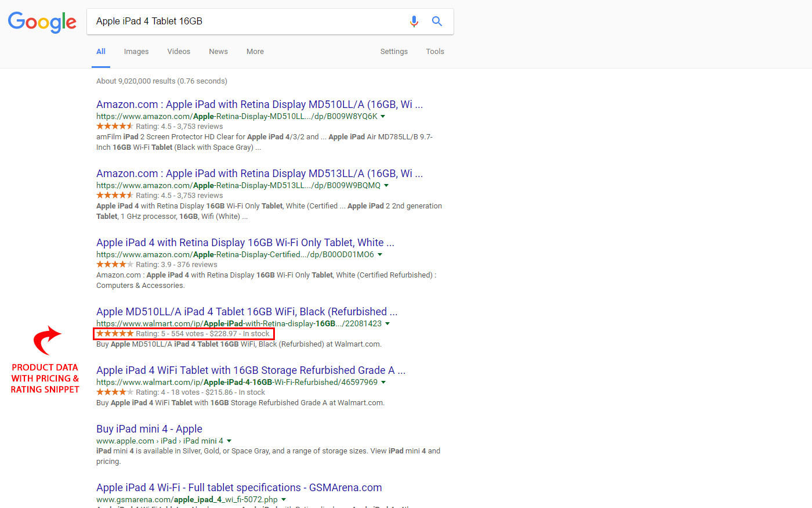812x508 pixels.
Task: Open the News tab
Action: (x=218, y=52)
